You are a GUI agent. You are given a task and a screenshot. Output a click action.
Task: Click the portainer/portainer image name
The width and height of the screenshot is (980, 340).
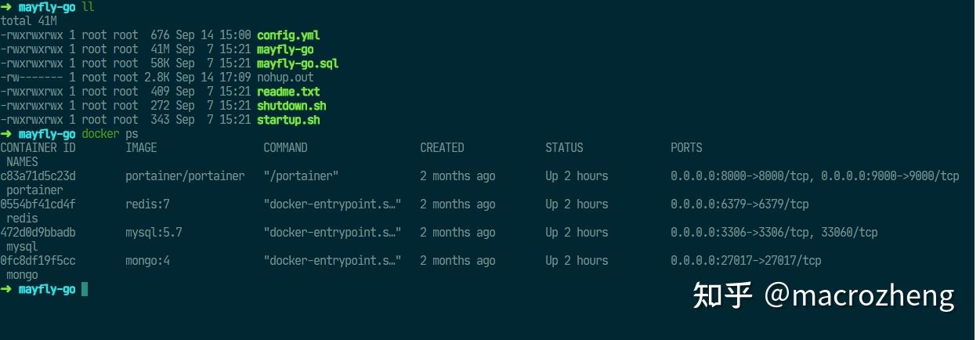click(x=185, y=176)
